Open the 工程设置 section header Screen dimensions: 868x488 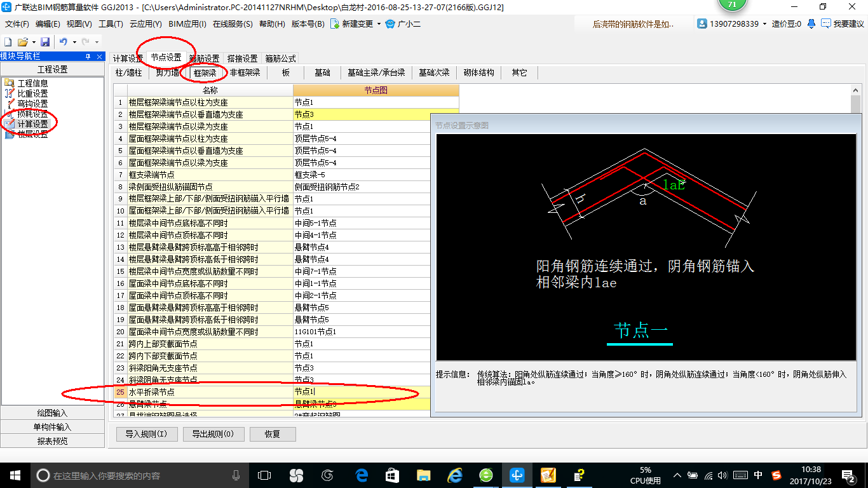pos(52,69)
